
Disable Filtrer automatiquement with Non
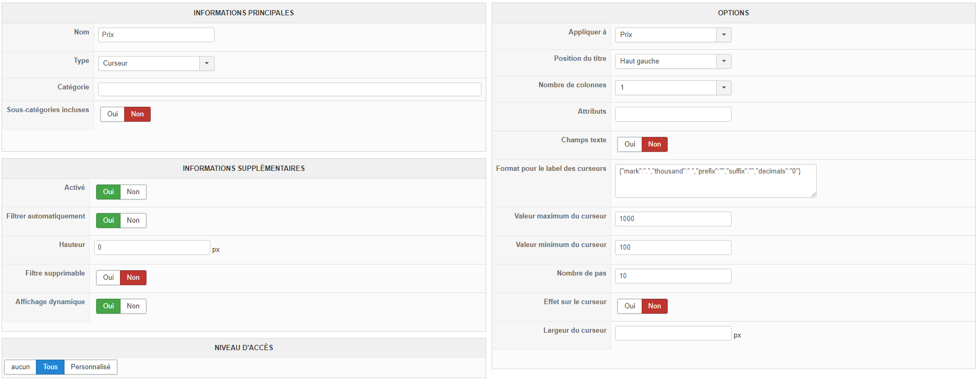pyautogui.click(x=133, y=221)
